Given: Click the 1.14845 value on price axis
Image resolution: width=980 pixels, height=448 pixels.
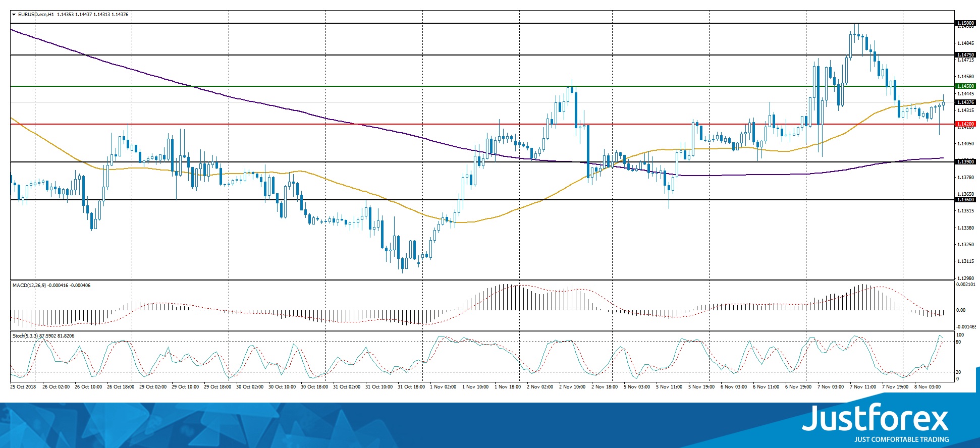Looking at the screenshot, I should (965, 43).
